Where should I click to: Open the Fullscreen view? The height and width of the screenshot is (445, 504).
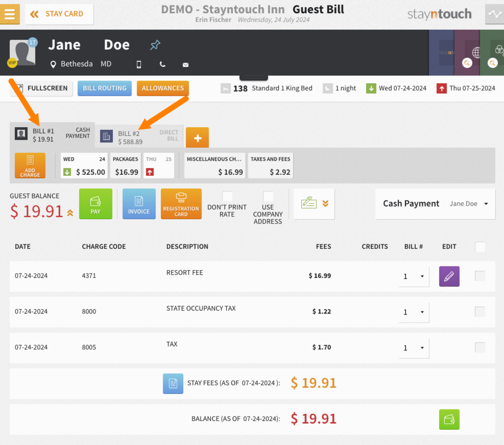point(42,88)
